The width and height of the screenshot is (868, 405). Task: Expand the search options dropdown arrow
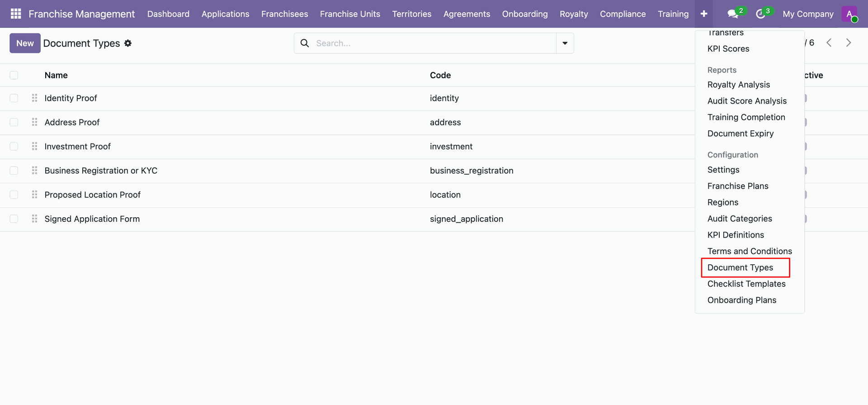coord(565,43)
